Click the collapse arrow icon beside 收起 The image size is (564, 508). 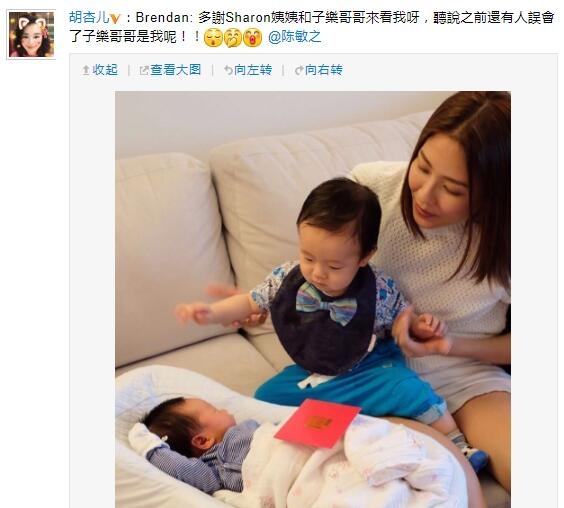coord(86,70)
